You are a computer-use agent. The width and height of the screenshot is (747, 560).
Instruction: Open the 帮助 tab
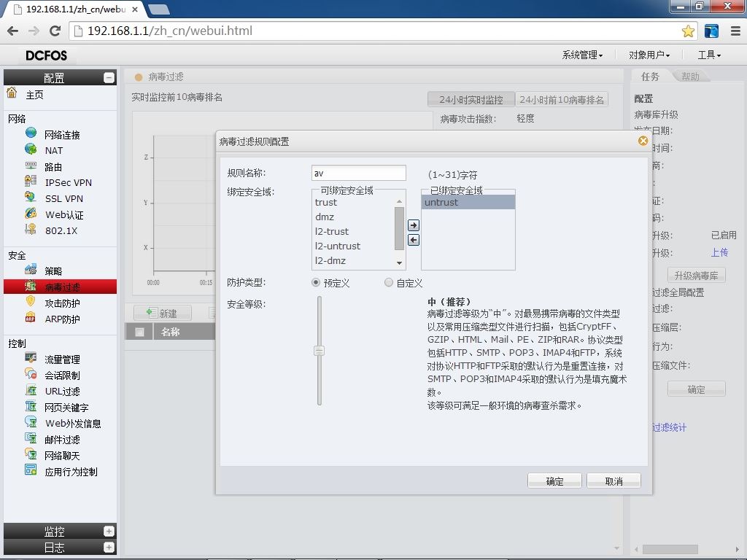coord(690,77)
